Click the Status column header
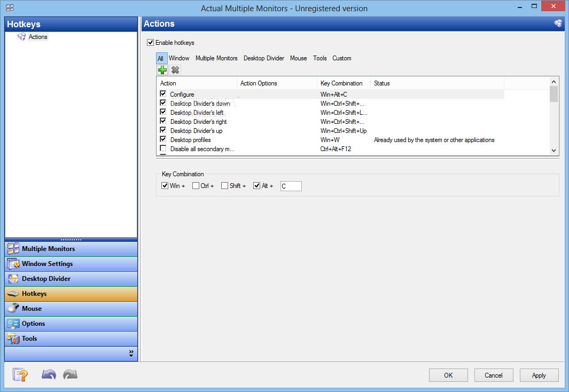569x392 pixels. 437,83
